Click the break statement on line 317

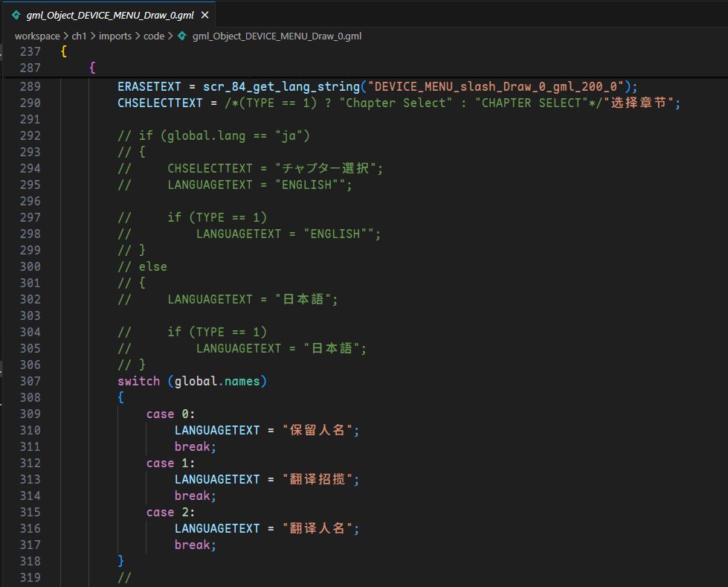point(196,545)
